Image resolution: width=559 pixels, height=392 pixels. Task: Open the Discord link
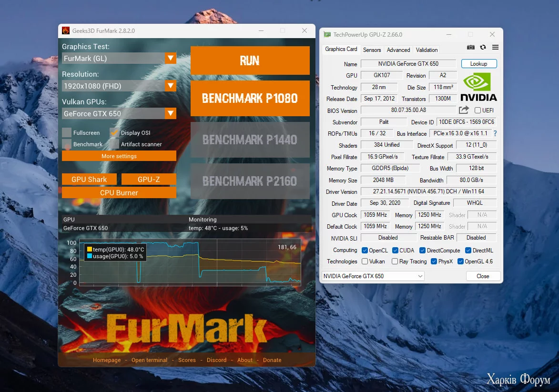pyautogui.click(x=216, y=360)
